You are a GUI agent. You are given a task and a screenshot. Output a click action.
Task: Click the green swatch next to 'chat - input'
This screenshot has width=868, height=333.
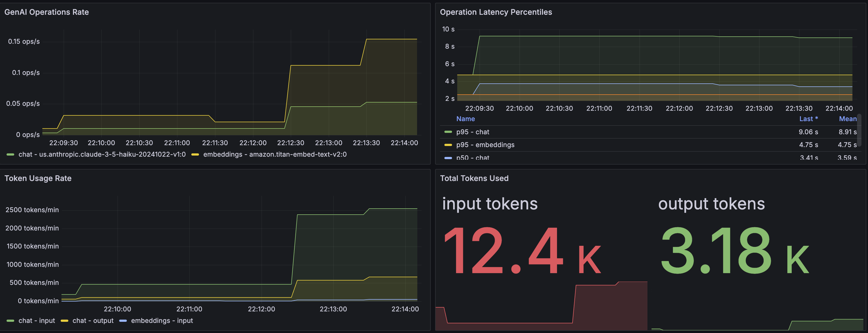click(x=10, y=320)
